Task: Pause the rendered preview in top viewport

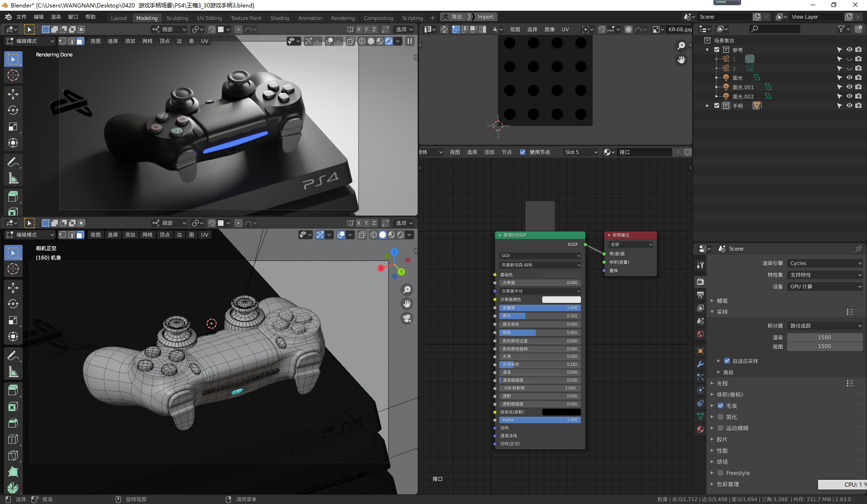Action: click(410, 41)
